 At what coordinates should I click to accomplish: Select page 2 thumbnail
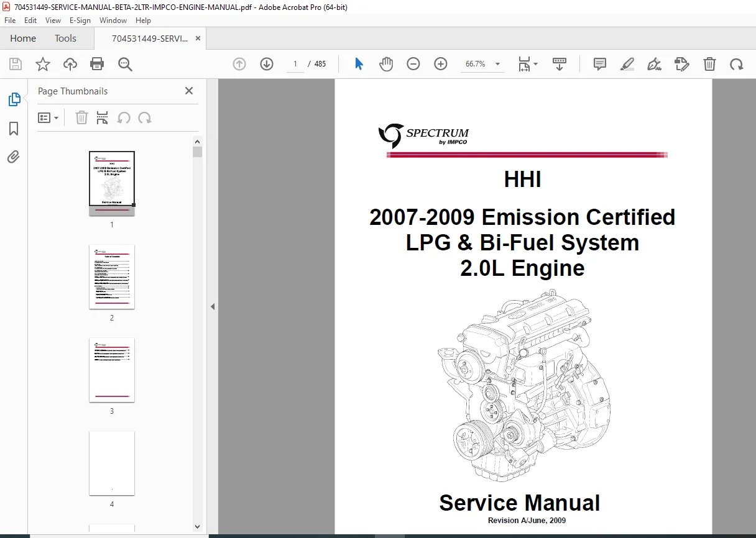(112, 276)
